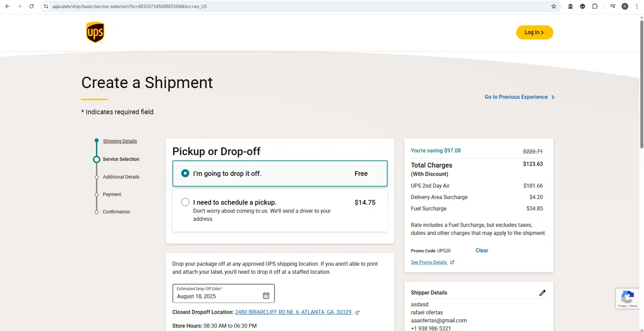
Task: Select the Confirmation step
Action: [116, 212]
